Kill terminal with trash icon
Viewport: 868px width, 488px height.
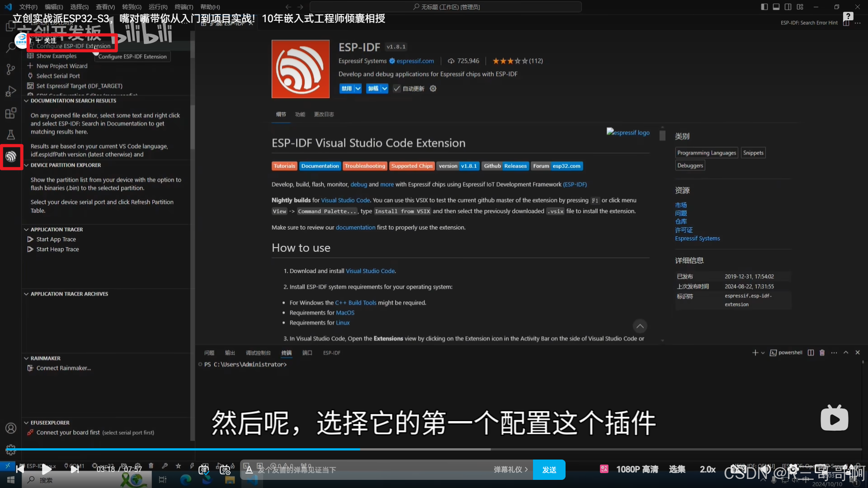[822, 352]
